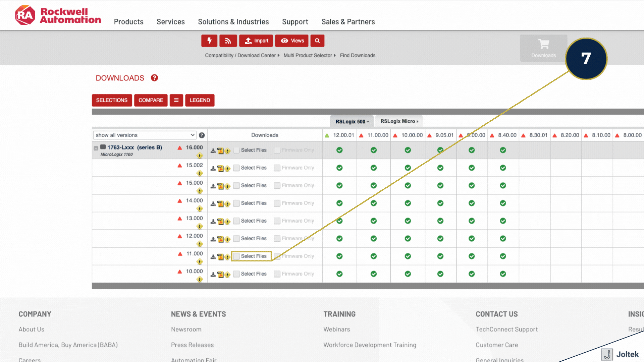Click the help icon beside DOWNLOADS heading
The image size is (644, 362).
[154, 78]
